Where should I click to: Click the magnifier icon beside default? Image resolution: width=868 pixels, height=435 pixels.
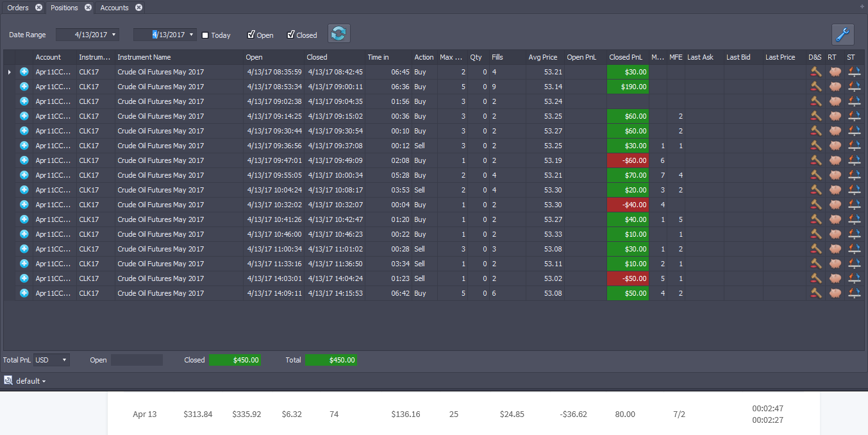pos(8,380)
